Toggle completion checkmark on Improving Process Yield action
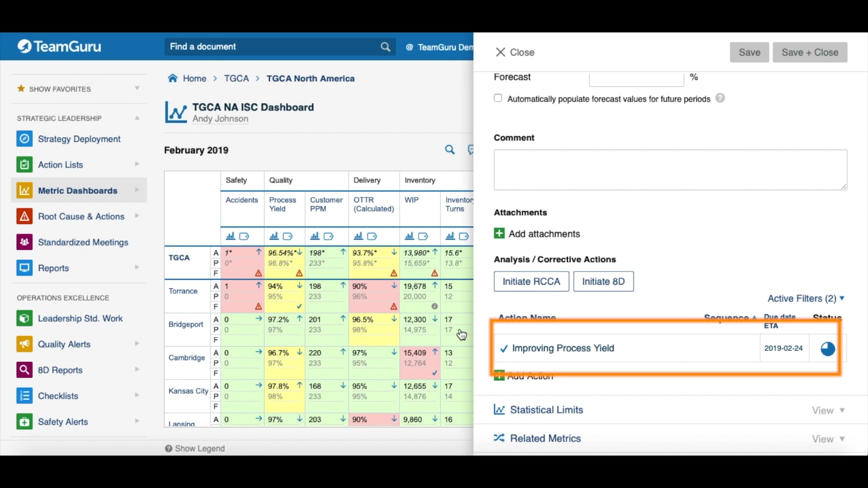 503,348
